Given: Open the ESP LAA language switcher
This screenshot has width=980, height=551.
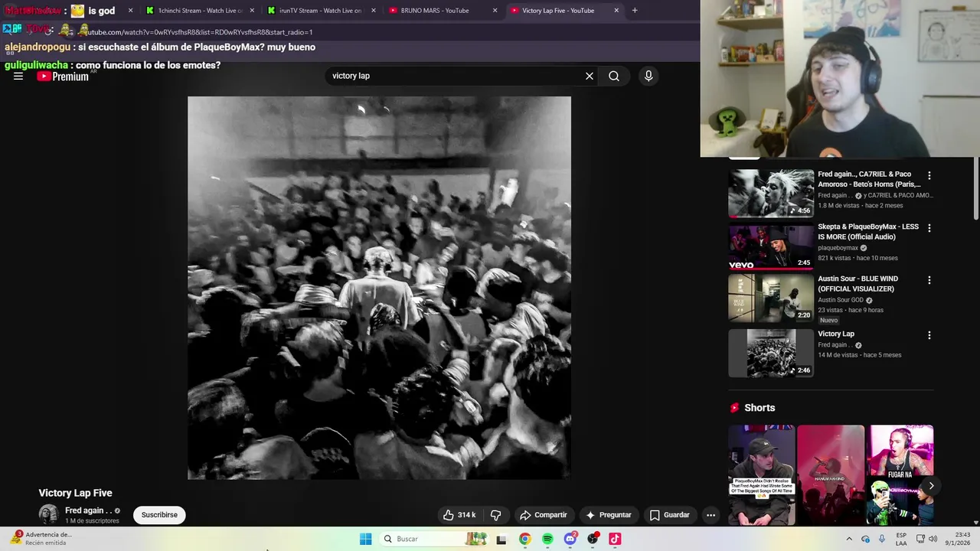Looking at the screenshot, I should click(901, 539).
